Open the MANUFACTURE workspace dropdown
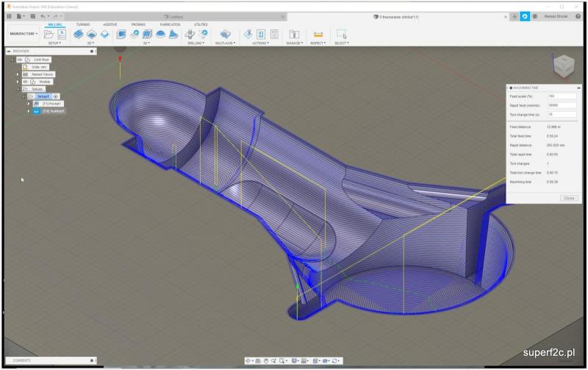This screenshot has height=370, width=588. point(24,34)
